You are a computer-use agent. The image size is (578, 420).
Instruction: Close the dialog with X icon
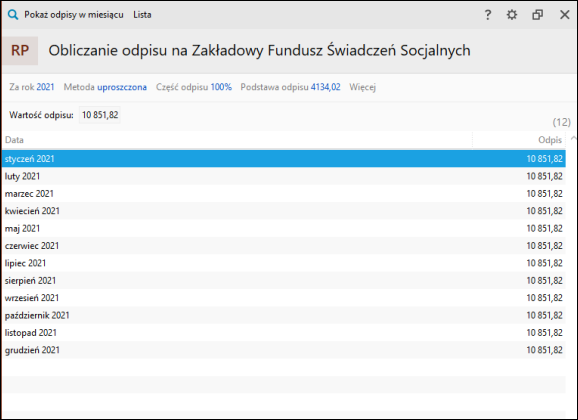coord(565,15)
